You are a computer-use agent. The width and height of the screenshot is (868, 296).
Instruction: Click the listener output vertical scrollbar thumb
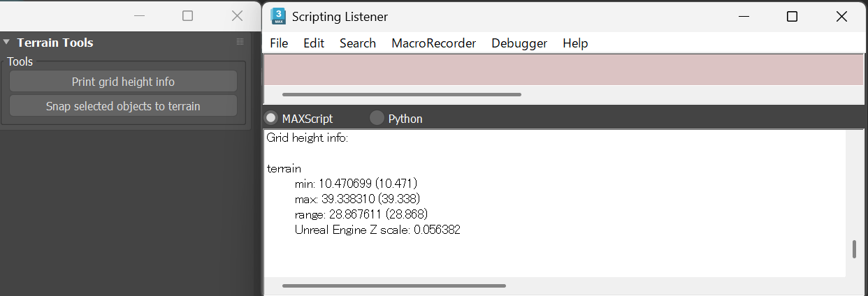coord(854,249)
